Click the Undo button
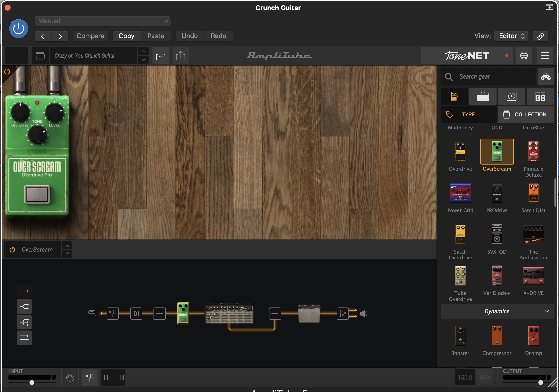This screenshot has height=392, width=559. (x=190, y=36)
